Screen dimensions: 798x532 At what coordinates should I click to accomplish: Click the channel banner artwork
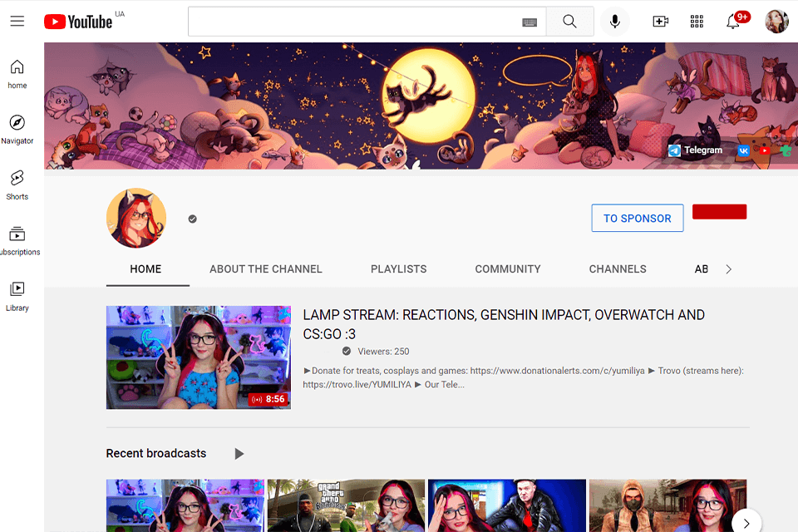tap(421, 106)
